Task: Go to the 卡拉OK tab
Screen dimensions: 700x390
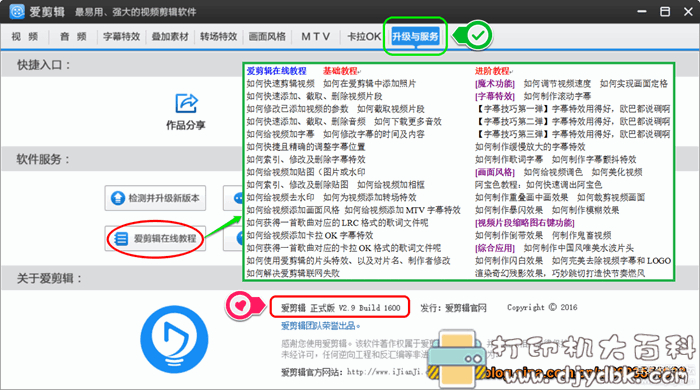Action: click(364, 37)
